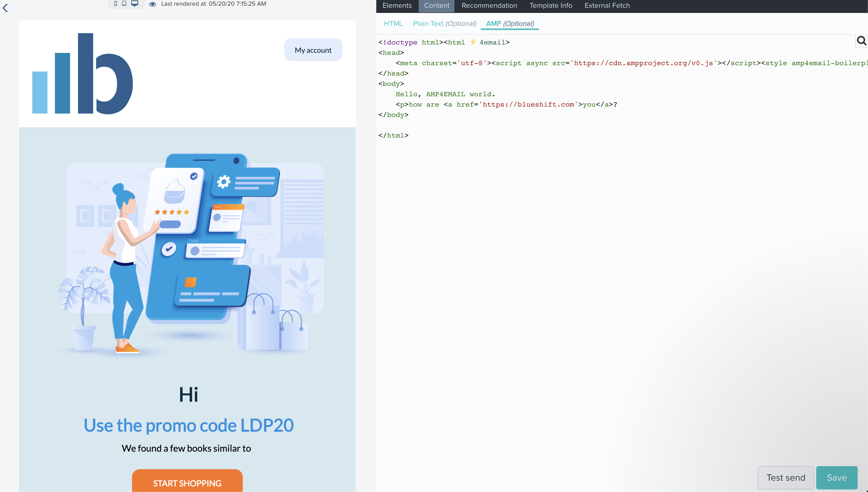Select the HTML content tab
868x492 pixels.
[393, 23]
